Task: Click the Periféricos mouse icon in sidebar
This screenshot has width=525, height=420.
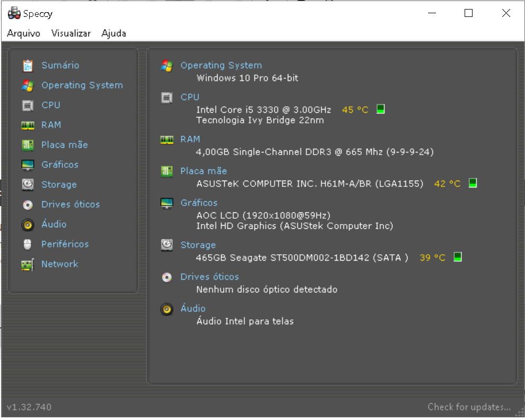Action: pos(28,245)
